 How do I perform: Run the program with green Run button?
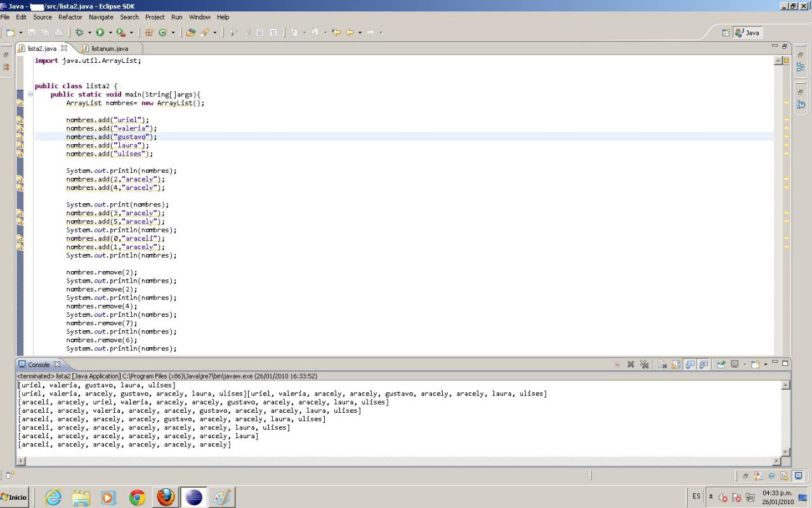click(x=100, y=32)
